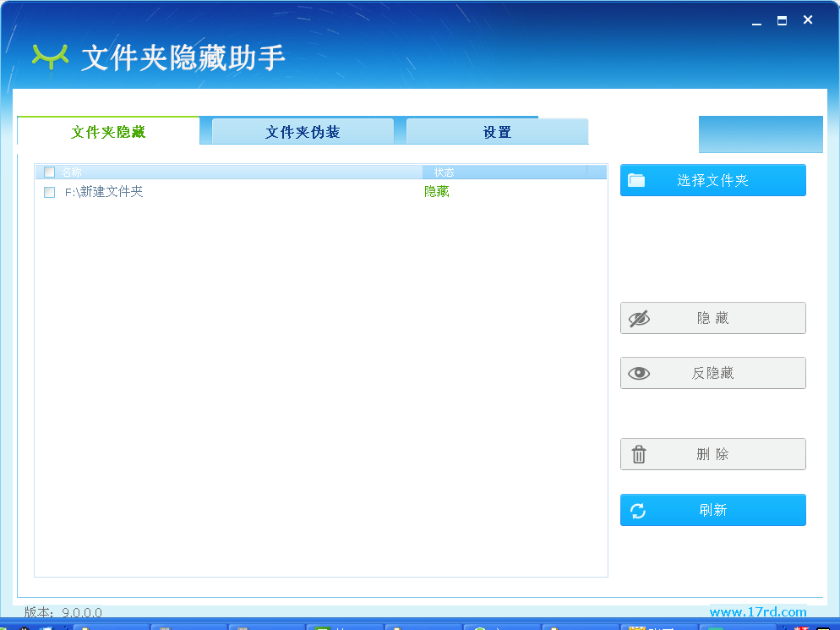Screen dimensions: 840x630
Task: Switch to the 文件夹伪装 tab
Action: click(301, 131)
